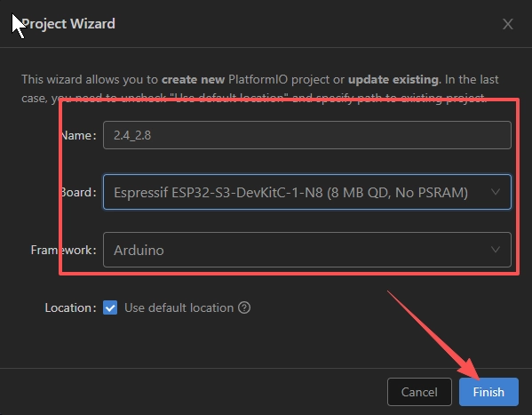The width and height of the screenshot is (532, 415).
Task: Open the Arduino framework combo box
Action: click(x=307, y=250)
